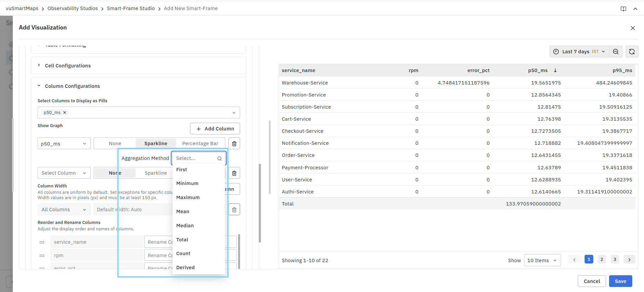Image resolution: width=644 pixels, height=292 pixels.
Task: Select the Payment-Processor row name
Action: click(305, 168)
